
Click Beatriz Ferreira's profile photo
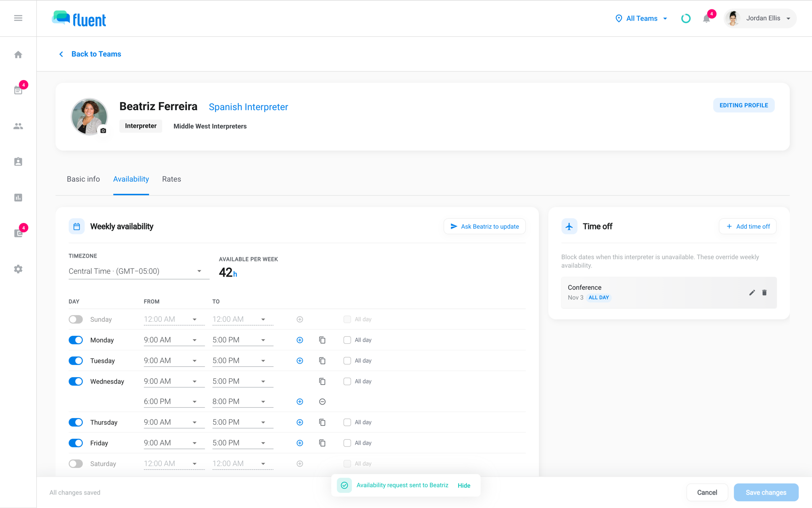89,117
